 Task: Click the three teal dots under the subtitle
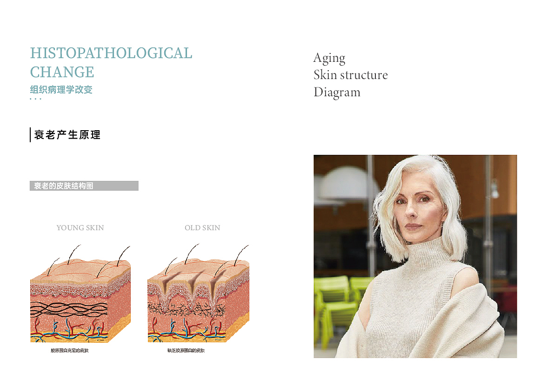click(x=36, y=99)
